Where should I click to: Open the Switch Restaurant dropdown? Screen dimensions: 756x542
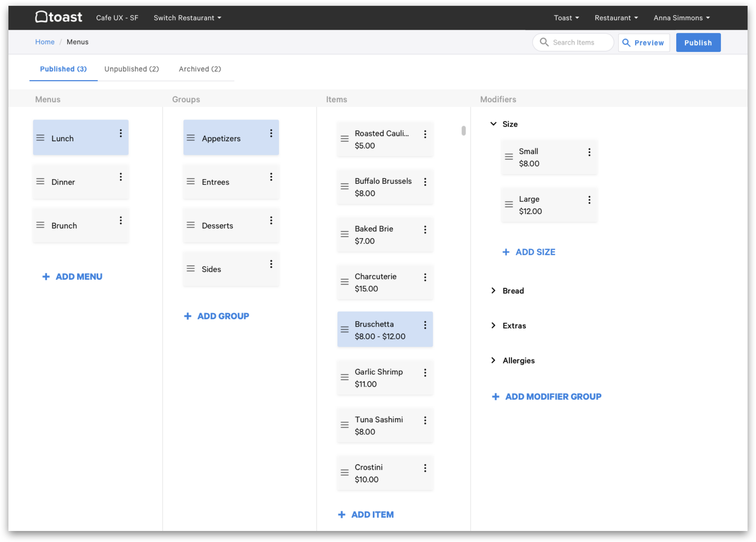click(x=187, y=18)
